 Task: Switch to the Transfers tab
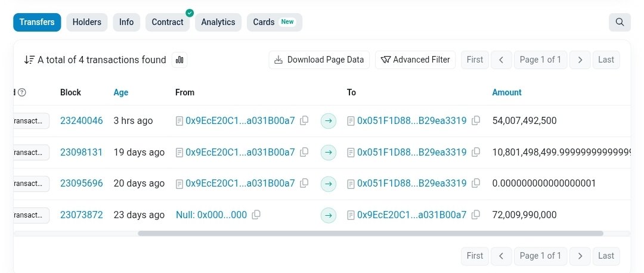point(37,22)
